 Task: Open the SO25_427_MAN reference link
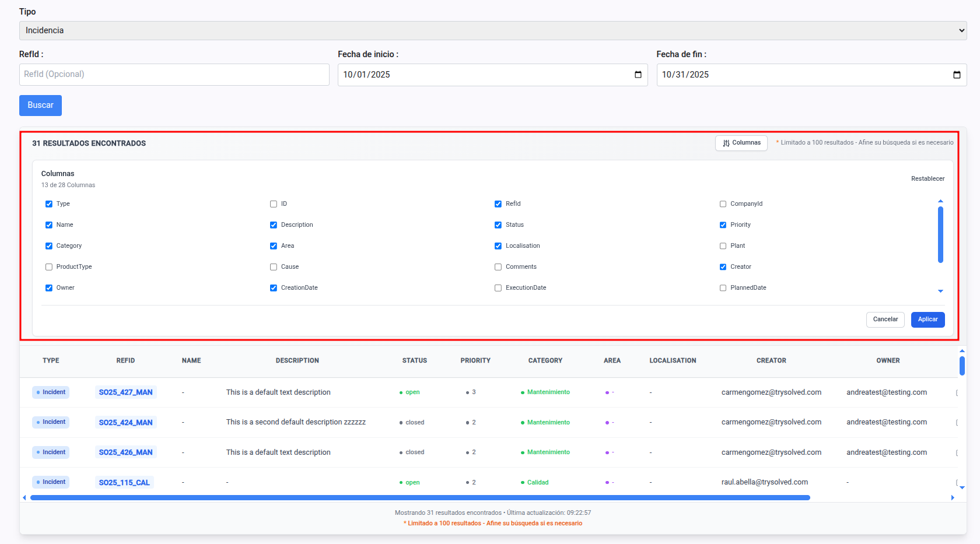click(x=125, y=392)
